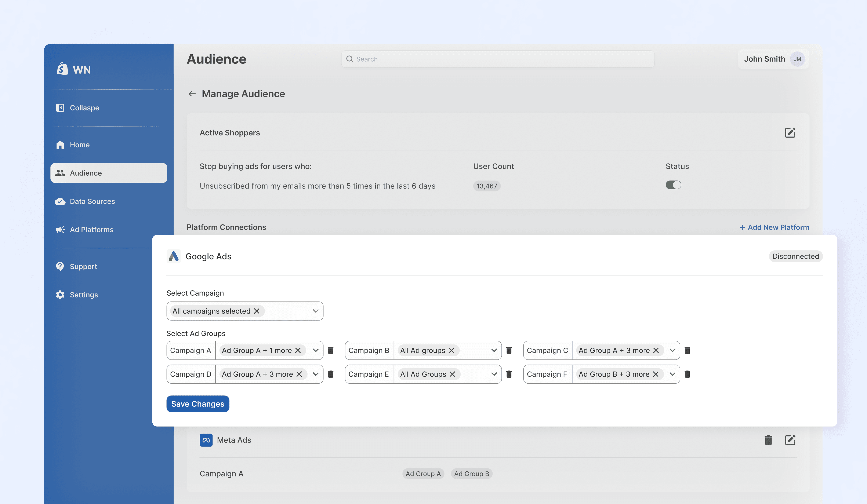Select the Data Sources cloud icon
Image resolution: width=867 pixels, height=504 pixels.
60,201
